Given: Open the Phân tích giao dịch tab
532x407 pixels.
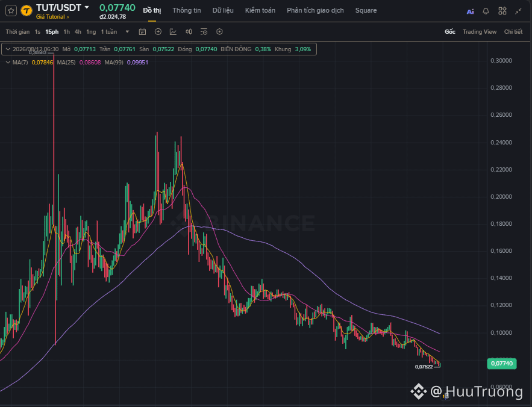Looking at the screenshot, I should [x=315, y=10].
